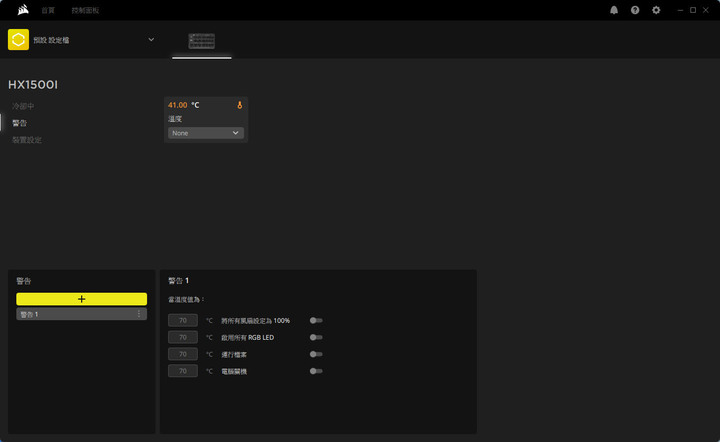This screenshot has height=442, width=720.
Task: Open the settings gear icon
Action: click(656, 10)
